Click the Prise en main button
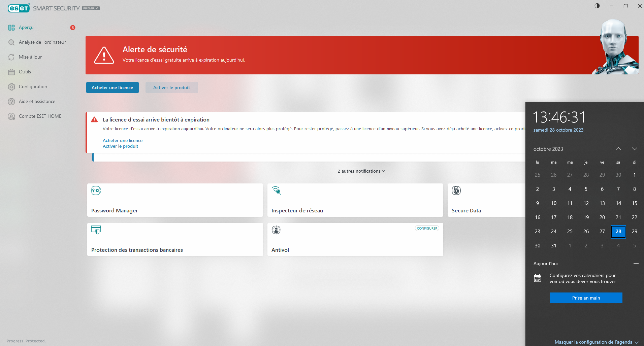 tap(586, 298)
